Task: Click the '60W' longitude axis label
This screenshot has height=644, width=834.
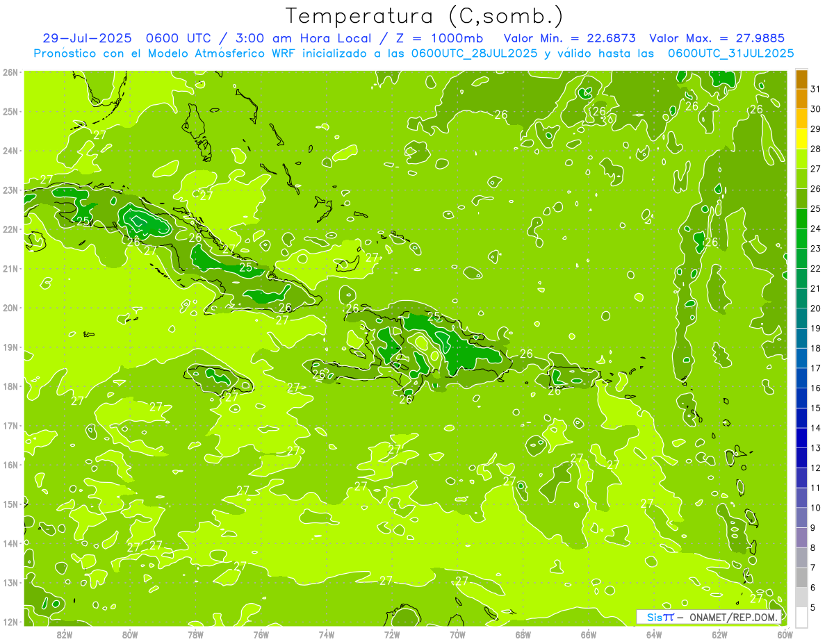Action: (785, 634)
